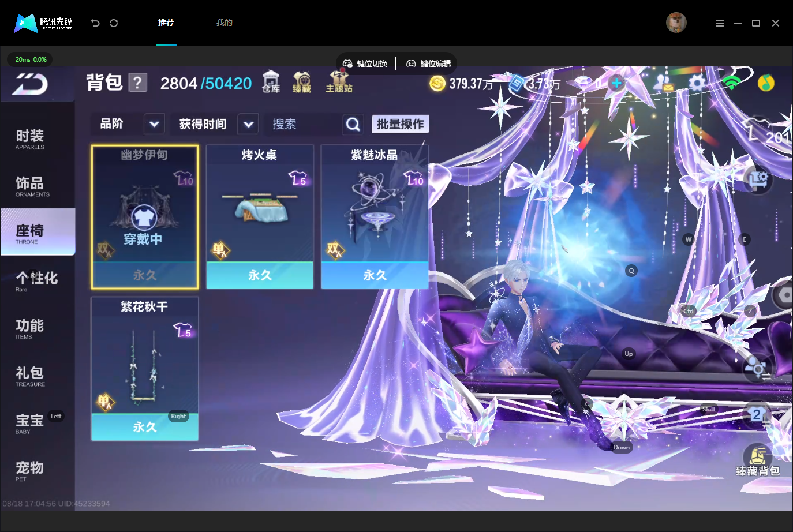Image resolution: width=793 pixels, height=532 pixels.
Task: Click the green Wi-Fi signal icon
Action: point(731,83)
